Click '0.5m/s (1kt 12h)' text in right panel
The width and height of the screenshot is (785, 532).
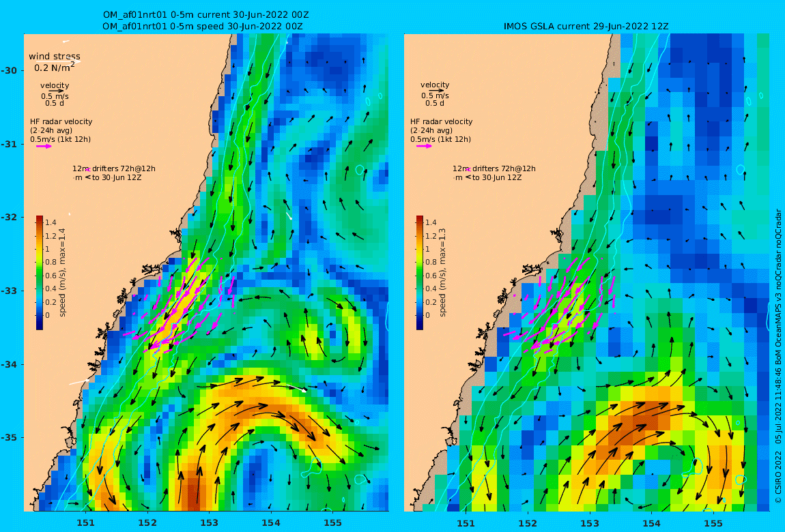(x=440, y=139)
